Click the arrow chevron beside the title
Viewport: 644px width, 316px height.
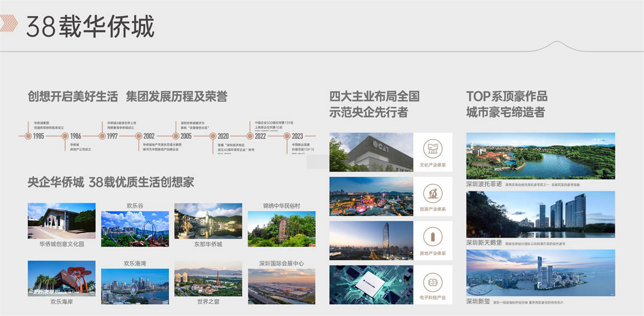pos(8,24)
